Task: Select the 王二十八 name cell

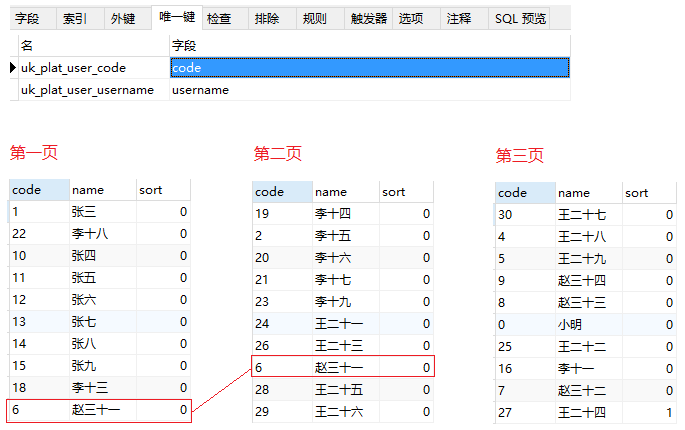Action: [x=588, y=237]
